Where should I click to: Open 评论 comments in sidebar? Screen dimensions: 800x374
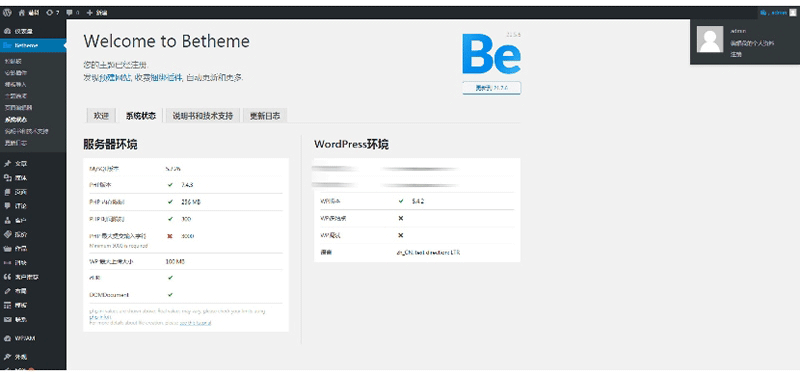(x=33, y=206)
